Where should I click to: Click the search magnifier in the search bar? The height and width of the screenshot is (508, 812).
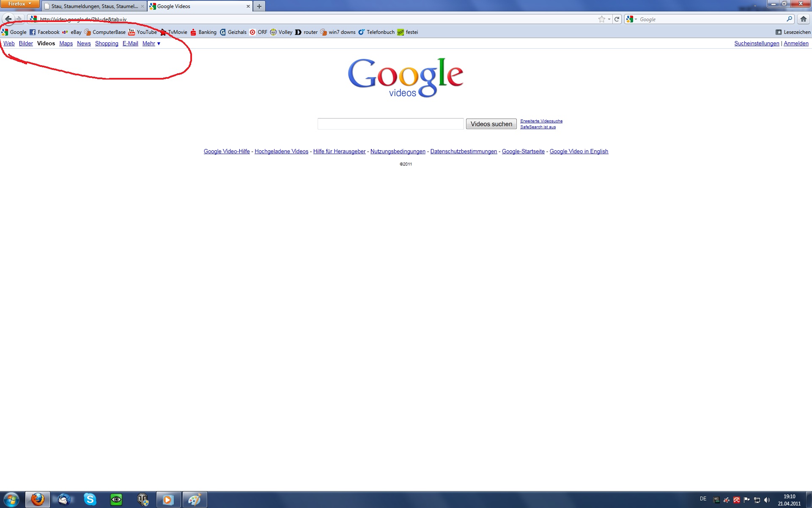click(789, 19)
